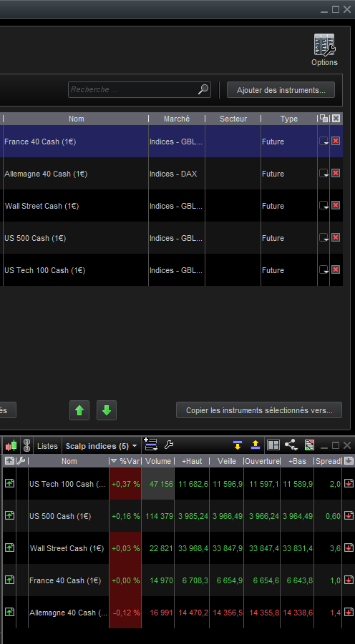Open copy dropdown for Allemagne 40 Cash row

point(324,173)
